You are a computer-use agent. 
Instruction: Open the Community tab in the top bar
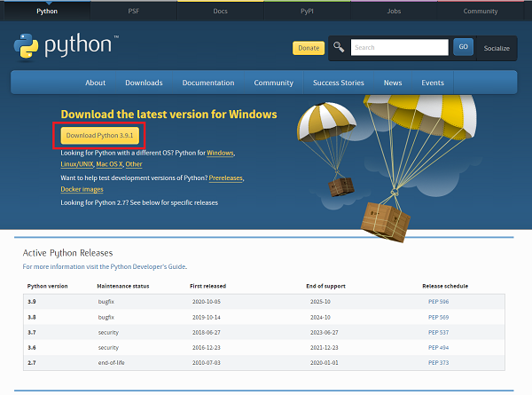click(481, 12)
